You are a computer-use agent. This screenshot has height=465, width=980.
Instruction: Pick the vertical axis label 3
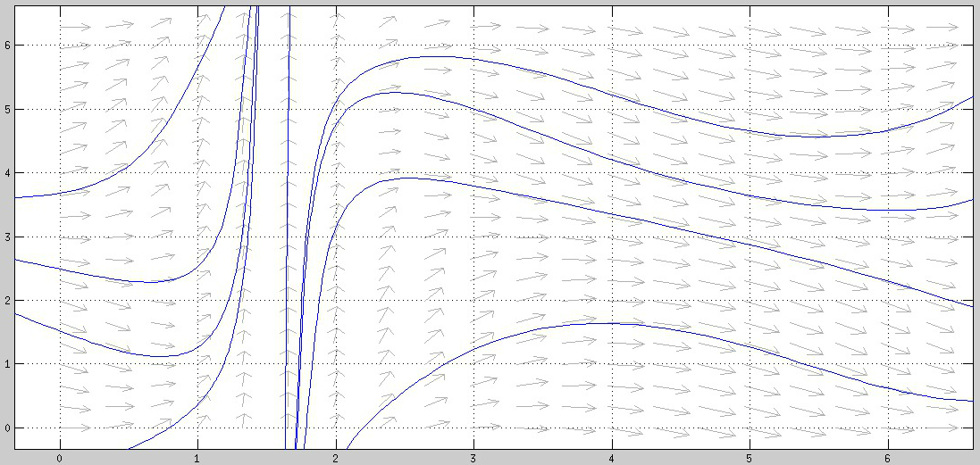click(6, 237)
